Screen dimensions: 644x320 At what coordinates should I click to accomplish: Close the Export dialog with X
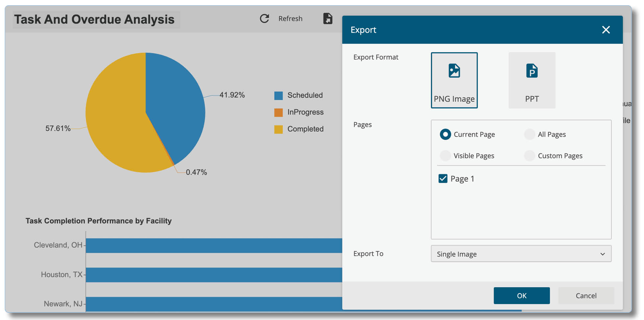(x=606, y=30)
